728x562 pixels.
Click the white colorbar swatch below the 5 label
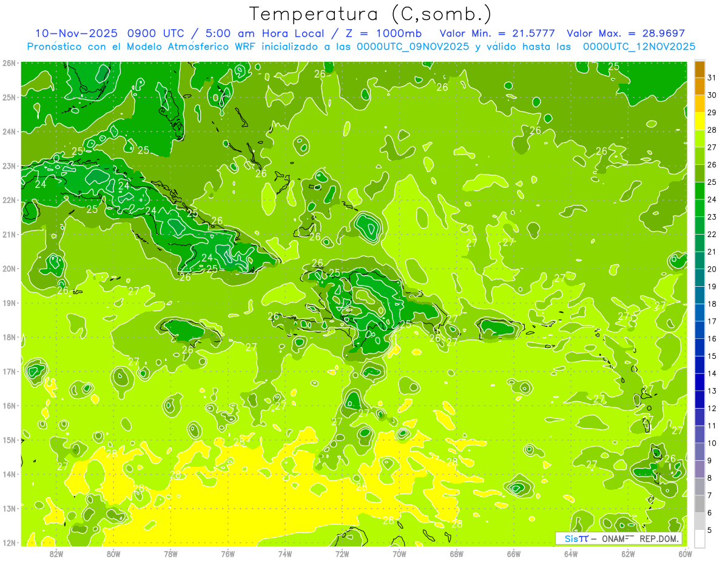(699, 538)
